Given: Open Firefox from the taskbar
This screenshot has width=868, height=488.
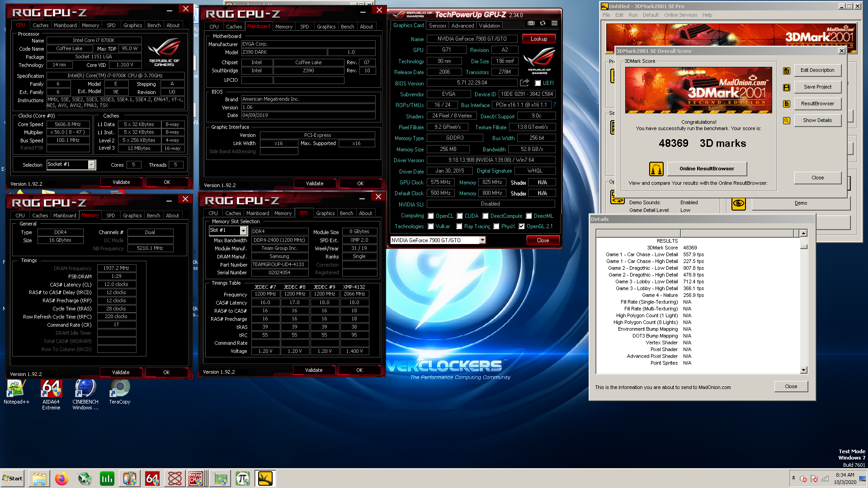Looking at the screenshot, I should (x=62, y=479).
